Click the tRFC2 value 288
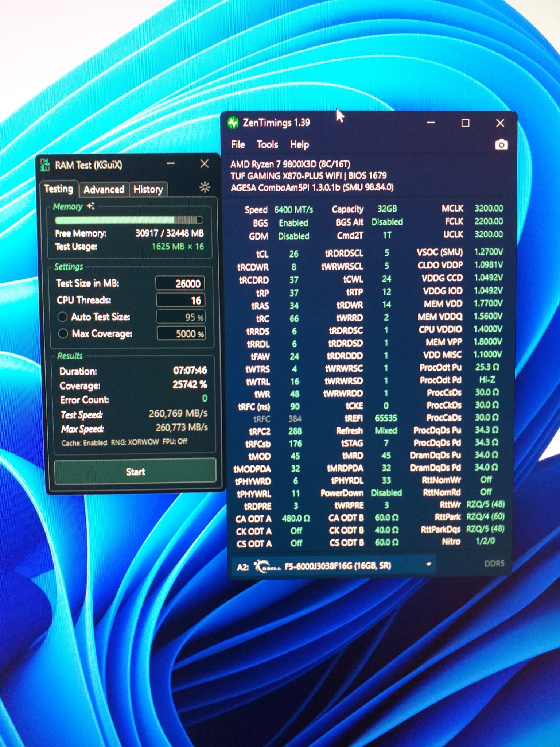The image size is (560, 747). pos(295,431)
